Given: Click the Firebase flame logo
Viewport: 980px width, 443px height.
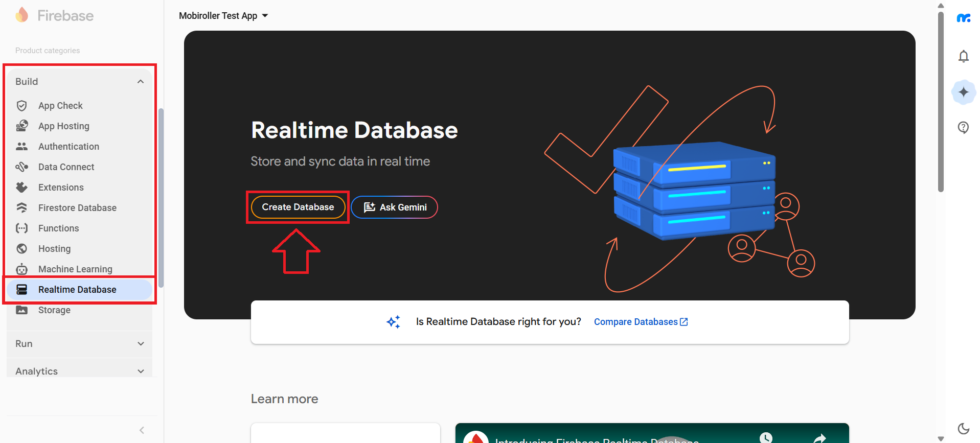Looking at the screenshot, I should pos(21,15).
